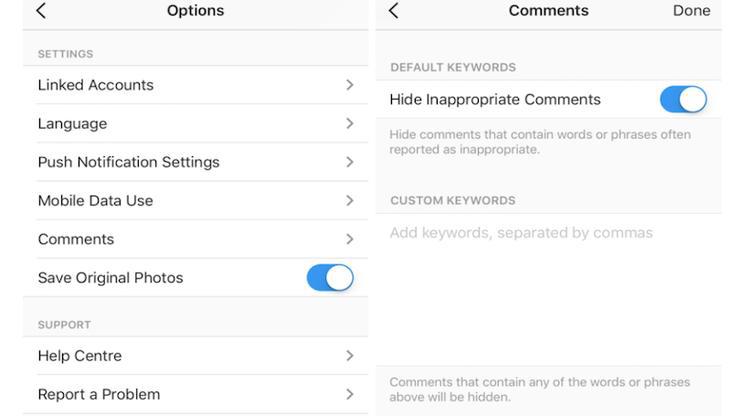Open the Language option
The height and width of the screenshot is (416, 740).
[x=72, y=124]
